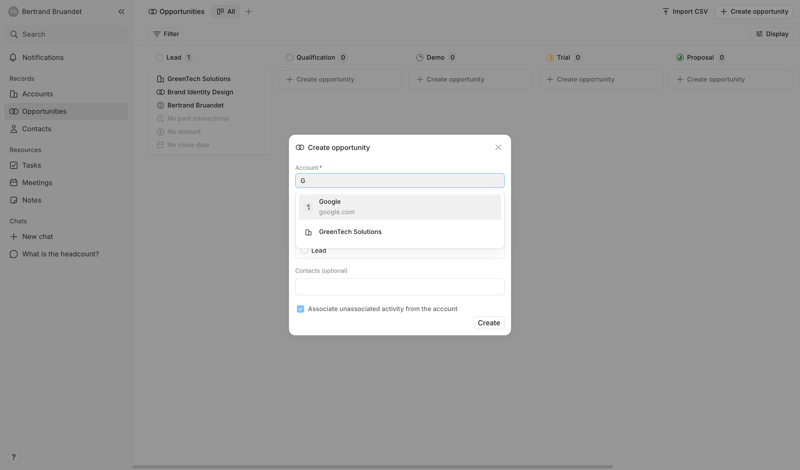This screenshot has width=800, height=470.
Task: Go to Accounts records
Action: [x=66, y=94]
